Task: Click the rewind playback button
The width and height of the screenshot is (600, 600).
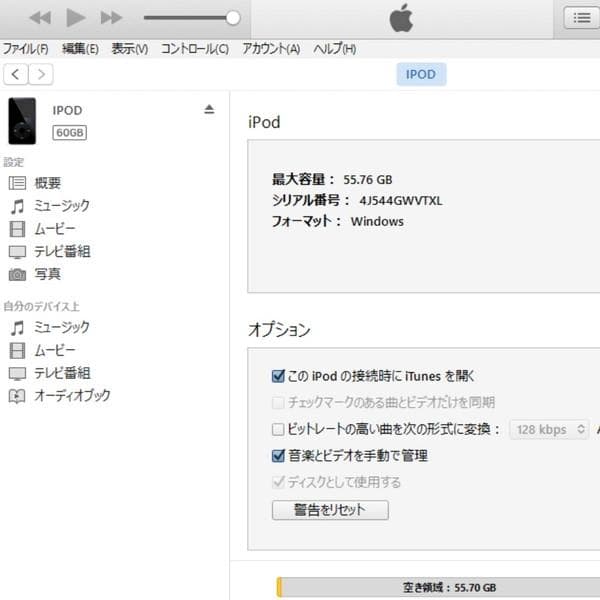Action: coord(41,18)
